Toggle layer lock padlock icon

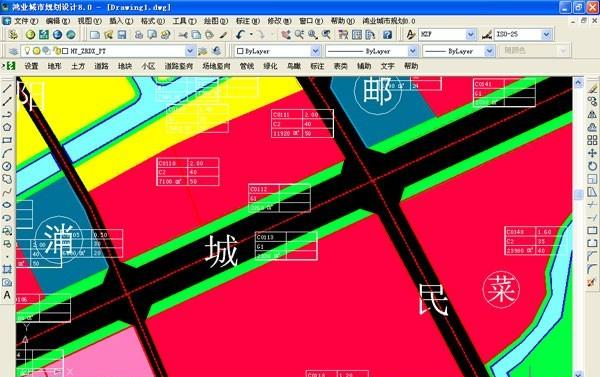click(x=57, y=51)
